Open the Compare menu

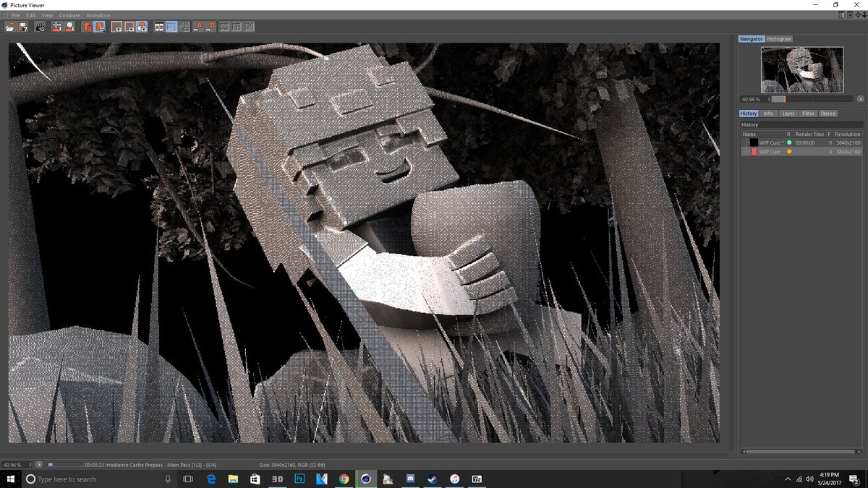pyautogui.click(x=69, y=15)
